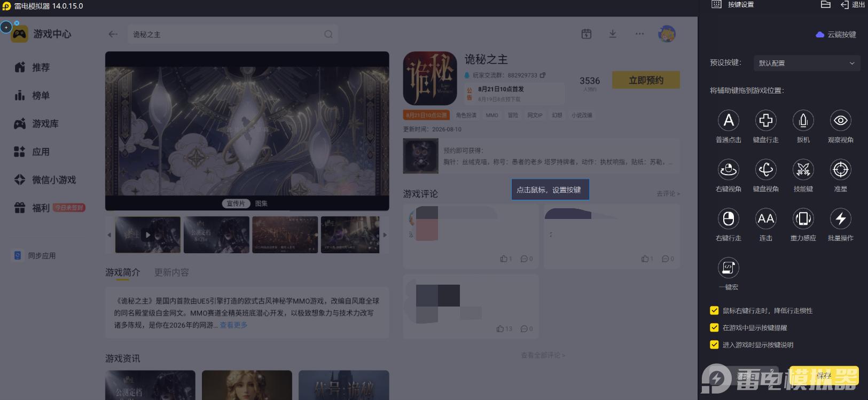Select the 键盘视角 key icon
Image resolution: width=868 pixels, height=400 pixels.
pos(766,170)
